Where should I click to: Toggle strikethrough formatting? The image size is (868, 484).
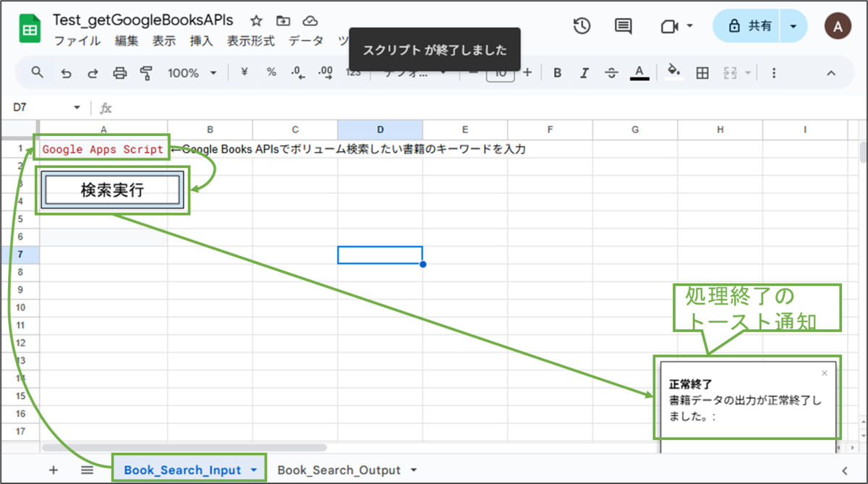(611, 73)
